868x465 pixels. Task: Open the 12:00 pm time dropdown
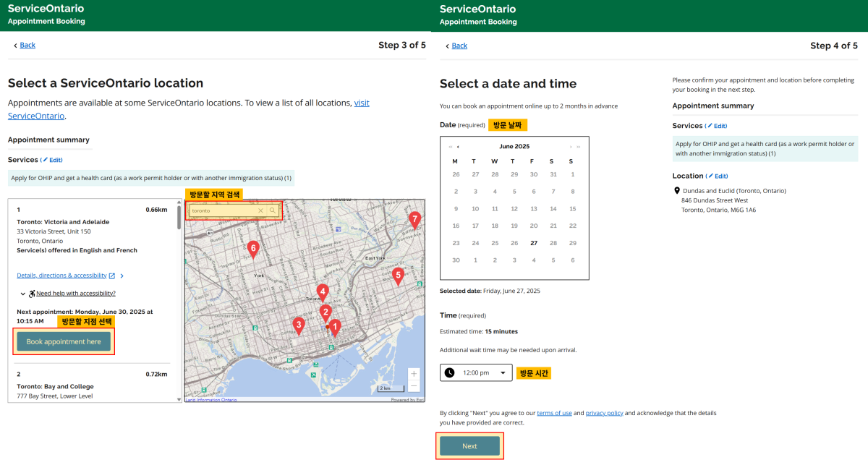(476, 372)
